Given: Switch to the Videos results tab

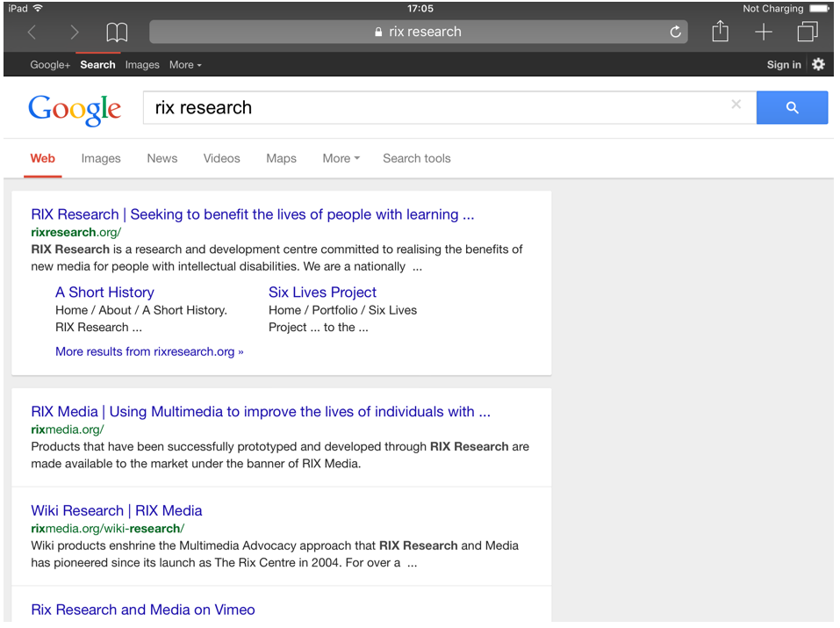Looking at the screenshot, I should [221, 159].
